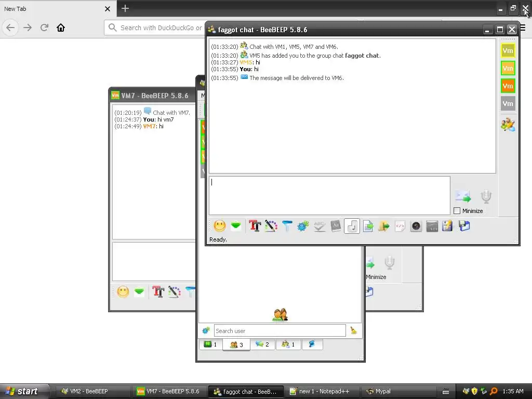This screenshot has height=399, width=532.
Task: Open the font TT icon in group chat toolbar
Action: [x=255, y=225]
